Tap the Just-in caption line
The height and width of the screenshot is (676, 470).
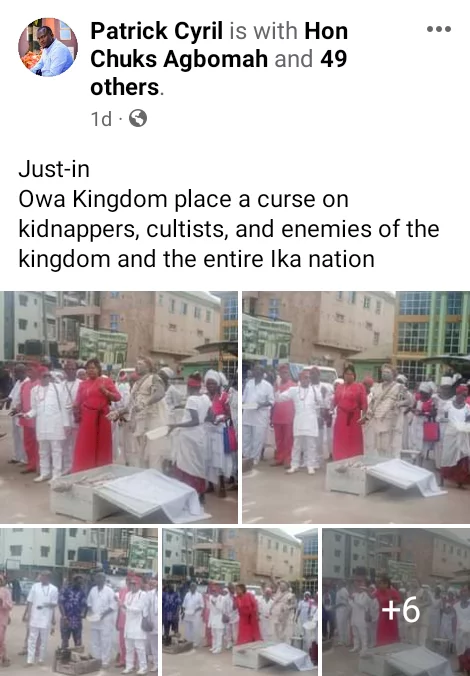click(54, 169)
